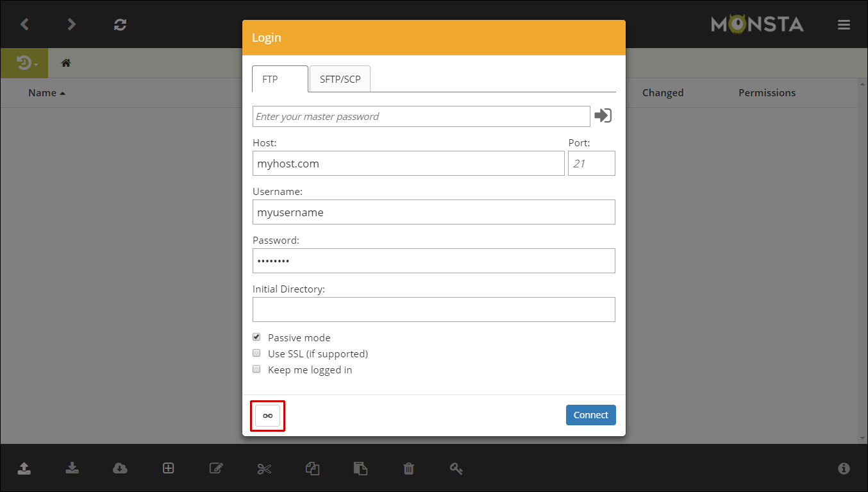
Task: Click the delete trash icon
Action: tap(408, 468)
